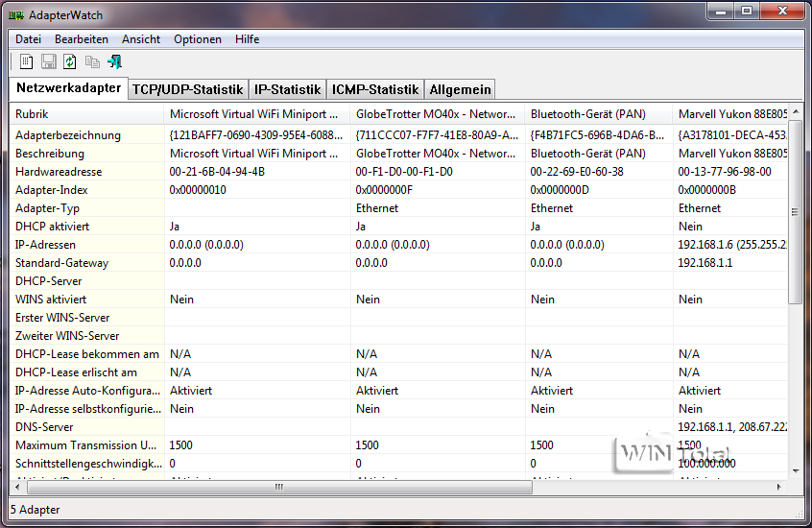Select the WINS aktiviert row label
The height and width of the screenshot is (528, 812).
(51, 300)
